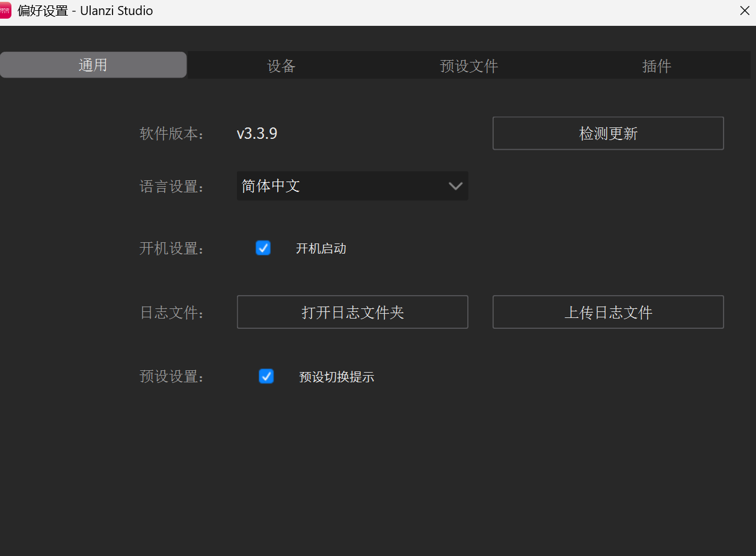Click the 开机启动 label text
This screenshot has width=756, height=556.
(x=321, y=248)
